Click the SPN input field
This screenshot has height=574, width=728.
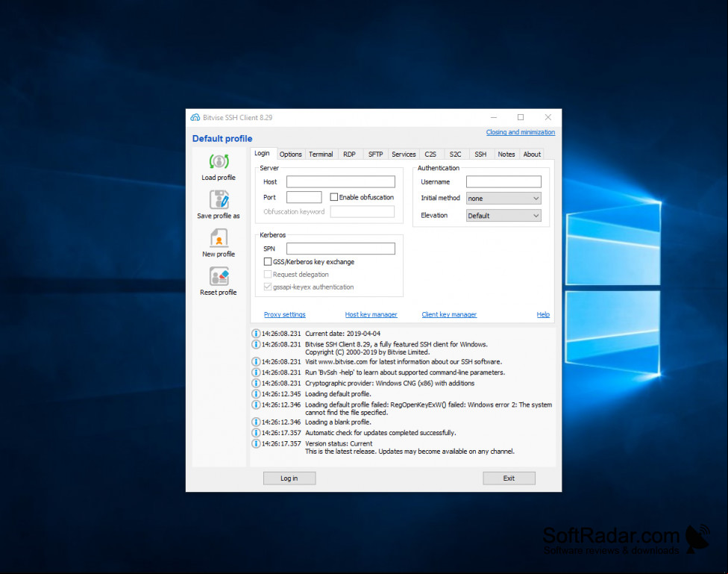pos(341,249)
